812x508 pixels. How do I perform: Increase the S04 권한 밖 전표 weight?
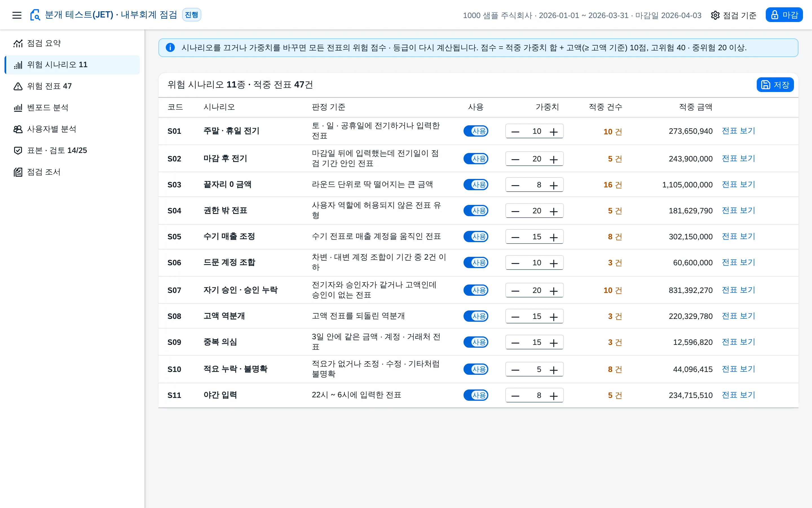pos(554,211)
